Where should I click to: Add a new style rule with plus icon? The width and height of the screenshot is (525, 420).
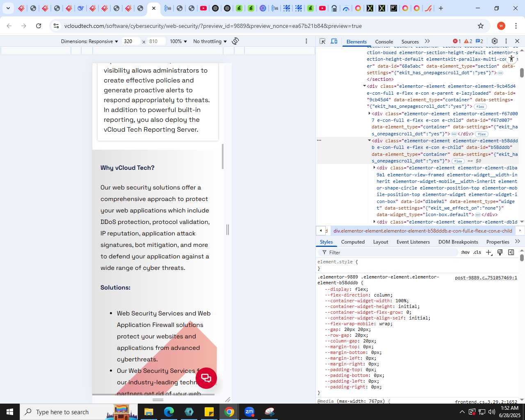tap(489, 253)
